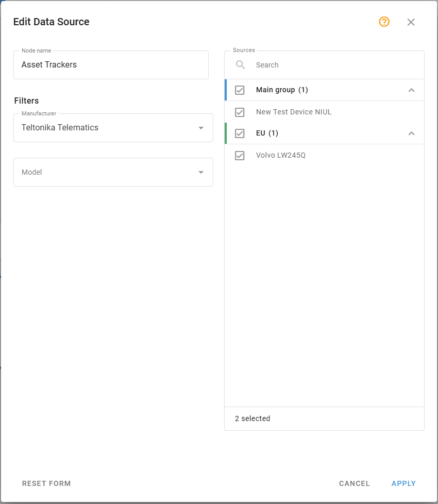This screenshot has height=504, width=438.
Task: Click the CANCEL button
Action: pyautogui.click(x=354, y=483)
